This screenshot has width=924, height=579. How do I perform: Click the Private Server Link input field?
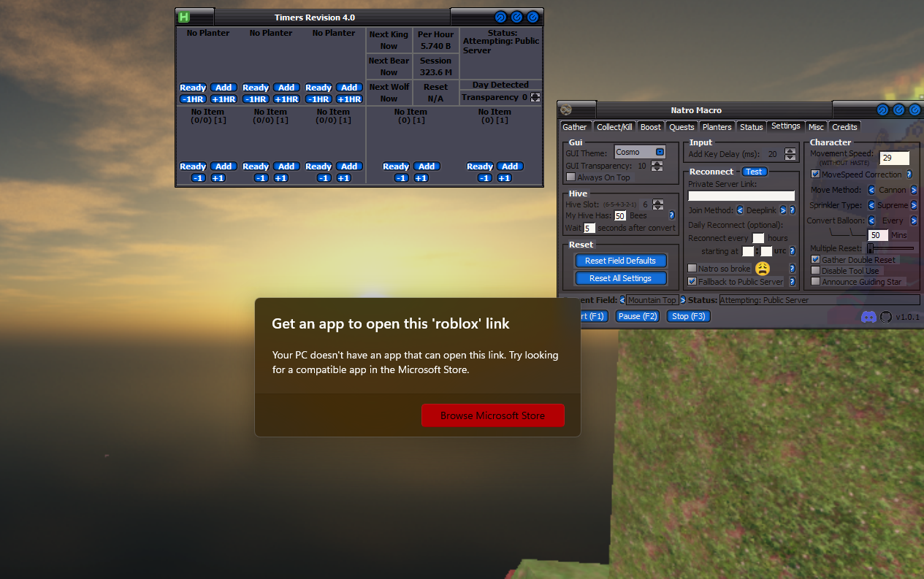click(741, 195)
